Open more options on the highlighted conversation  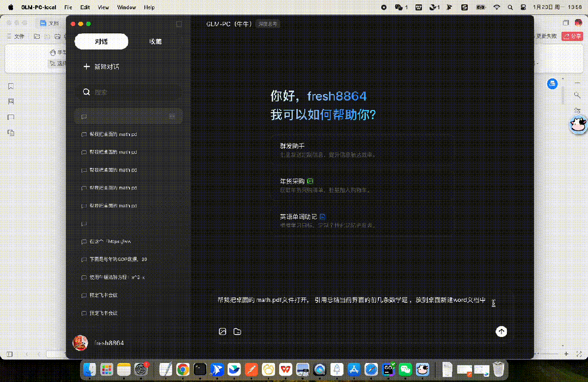172,116
